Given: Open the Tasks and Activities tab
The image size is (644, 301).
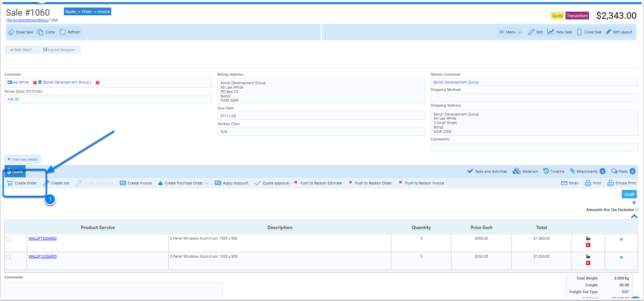Looking at the screenshot, I should pyautogui.click(x=487, y=171).
